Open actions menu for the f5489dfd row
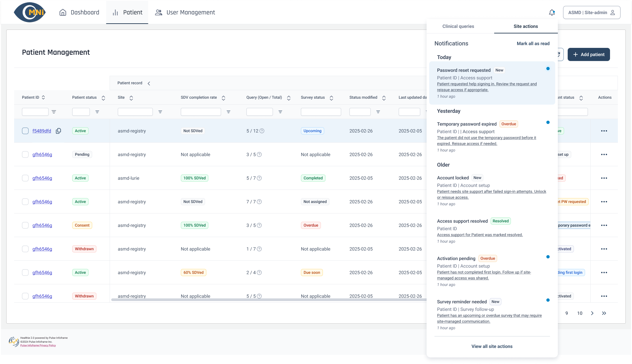632x364 pixels. click(604, 131)
